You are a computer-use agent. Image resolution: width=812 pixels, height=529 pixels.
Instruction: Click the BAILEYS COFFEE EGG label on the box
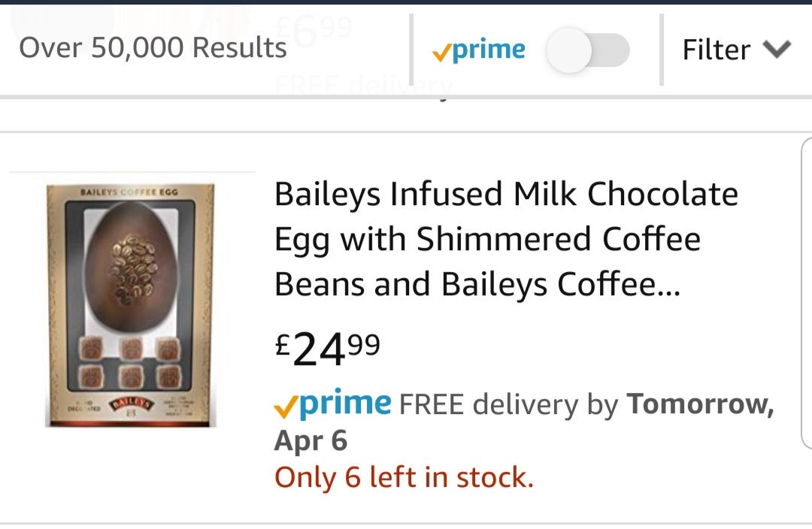point(129,192)
